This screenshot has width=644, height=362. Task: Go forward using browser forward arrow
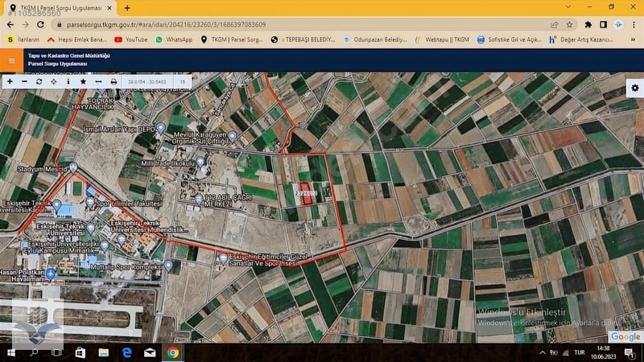coord(26,25)
